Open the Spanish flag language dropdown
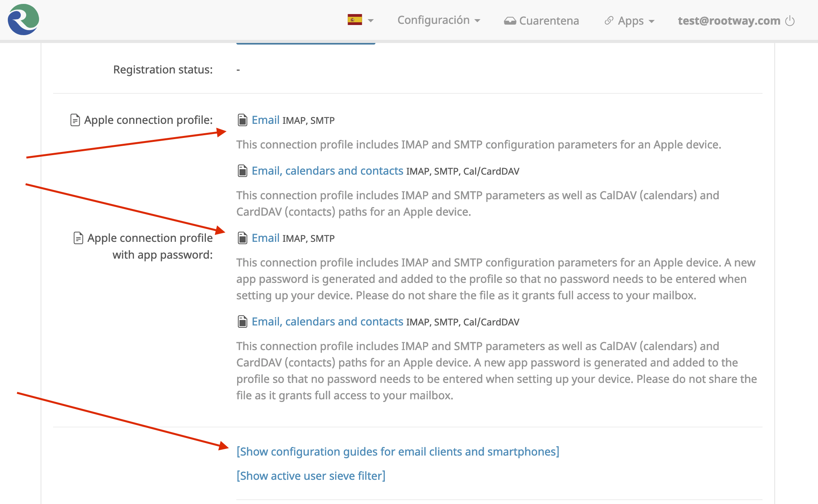This screenshot has height=504, width=818. 360,20
